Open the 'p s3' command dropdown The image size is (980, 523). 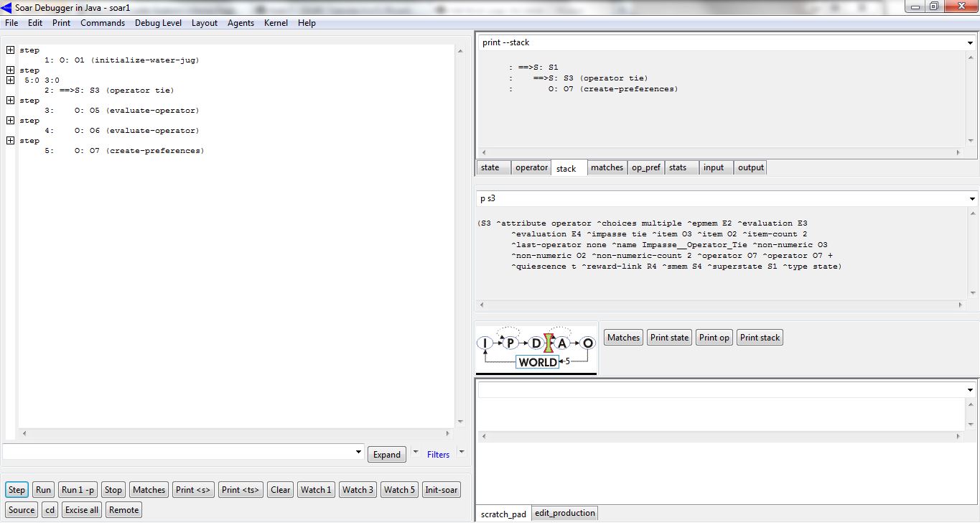[971, 199]
